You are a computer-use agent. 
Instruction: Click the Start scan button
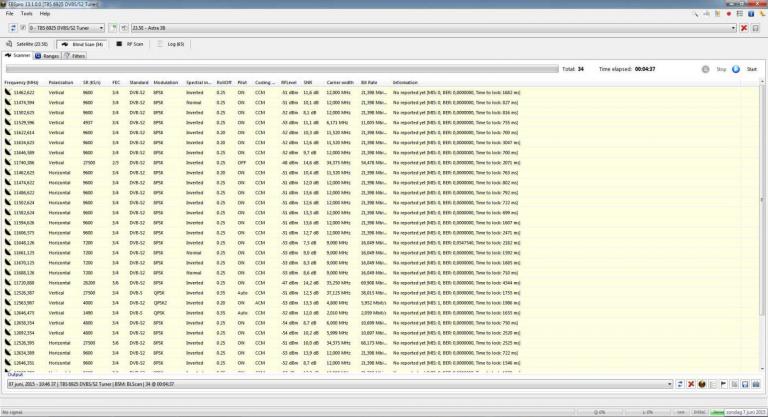coord(745,69)
